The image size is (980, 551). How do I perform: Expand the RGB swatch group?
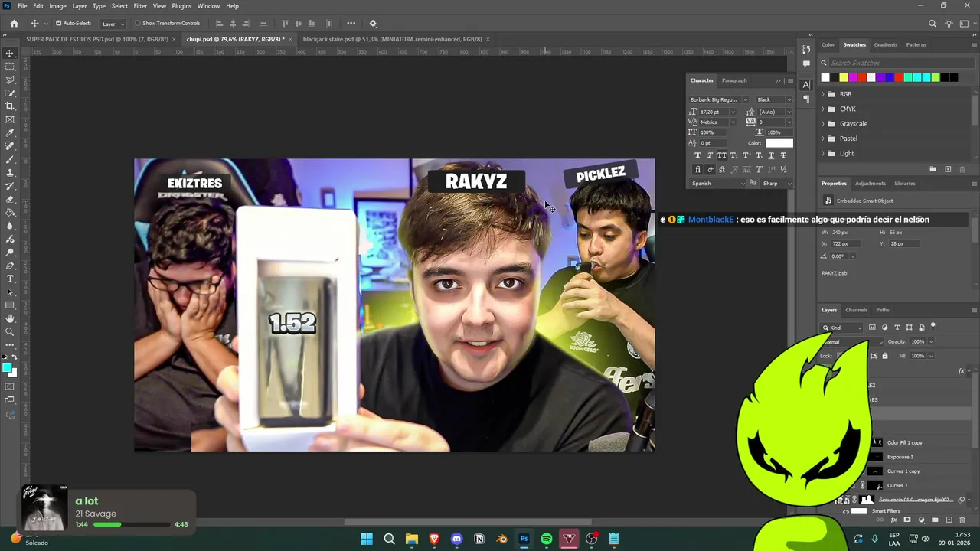coord(823,94)
